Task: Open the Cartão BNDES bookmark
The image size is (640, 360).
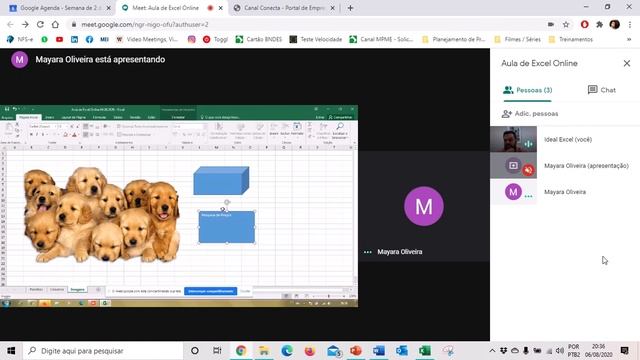Action: tap(259, 39)
